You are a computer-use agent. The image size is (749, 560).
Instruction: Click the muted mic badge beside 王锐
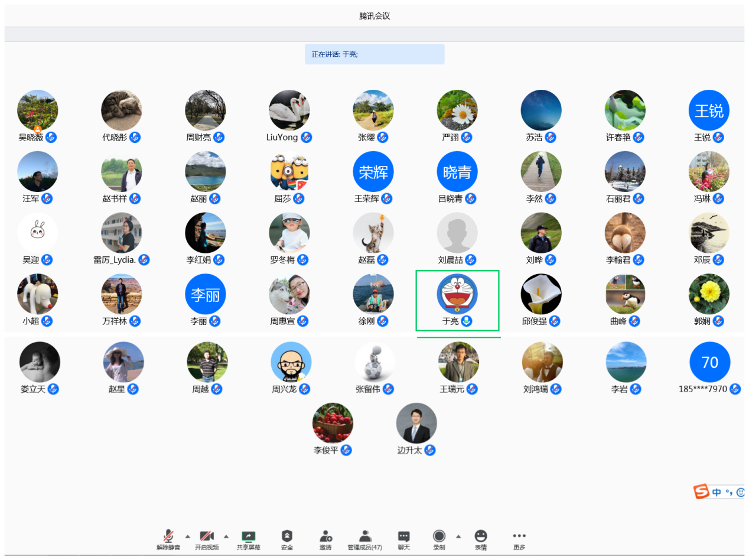click(718, 138)
